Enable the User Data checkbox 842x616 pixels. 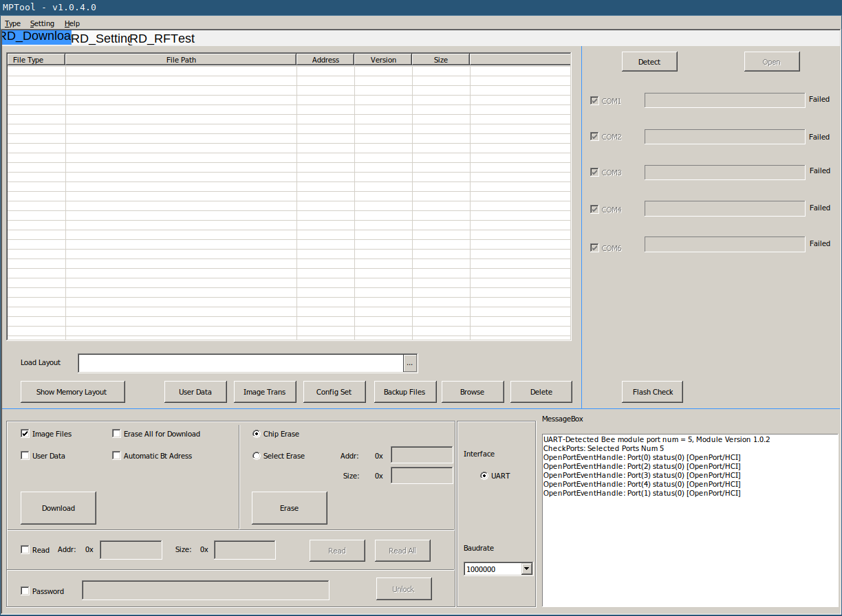pos(25,456)
